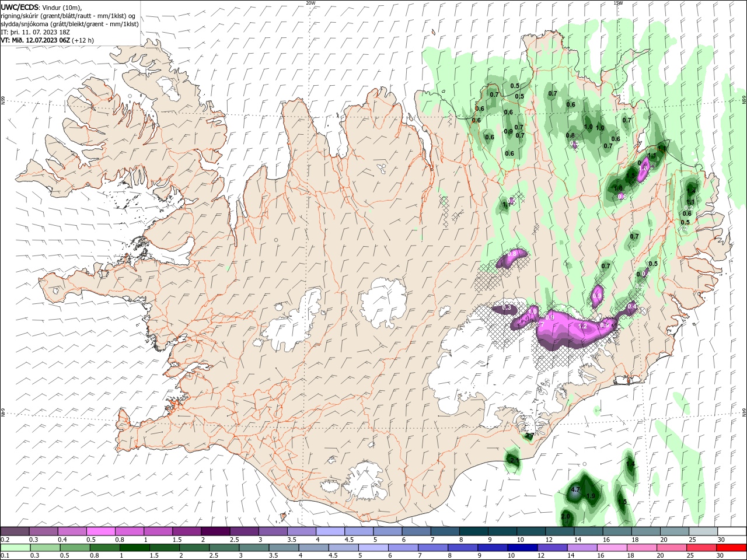Screen dimensions: 747x560
Task: Click the 'UWC/ECDS' map title text
Action: click(x=20, y=7)
